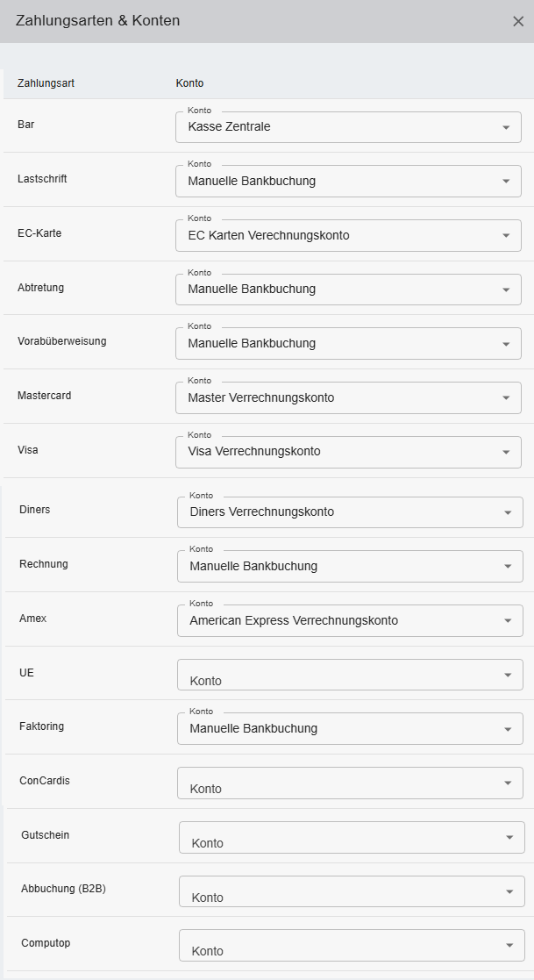Click the Zahlungsart column header

pos(46,83)
